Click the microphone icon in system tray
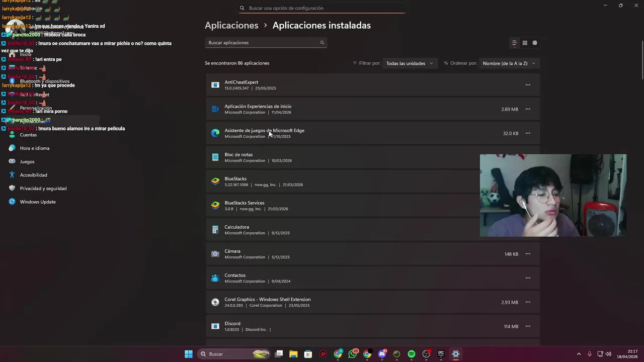This screenshot has height=362, width=644. pyautogui.click(x=590, y=354)
